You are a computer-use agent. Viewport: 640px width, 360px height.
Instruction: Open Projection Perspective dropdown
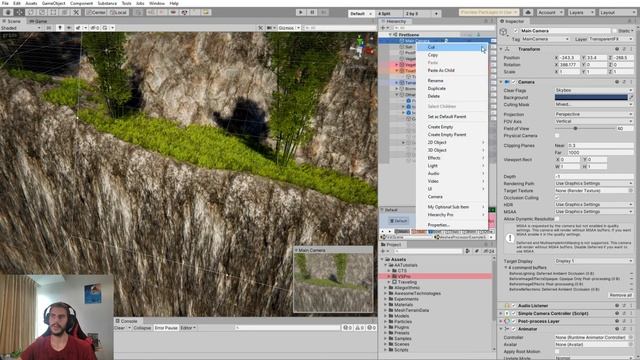(594, 114)
